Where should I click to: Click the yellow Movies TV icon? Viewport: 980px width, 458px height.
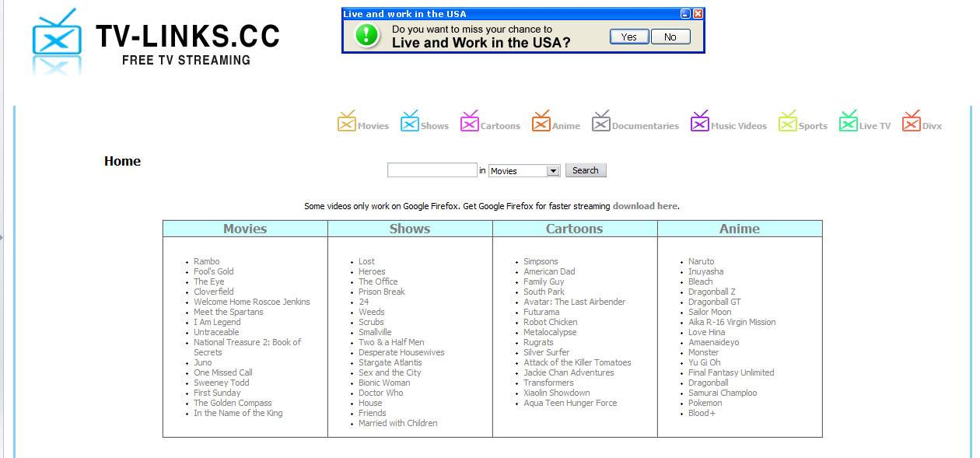point(346,121)
